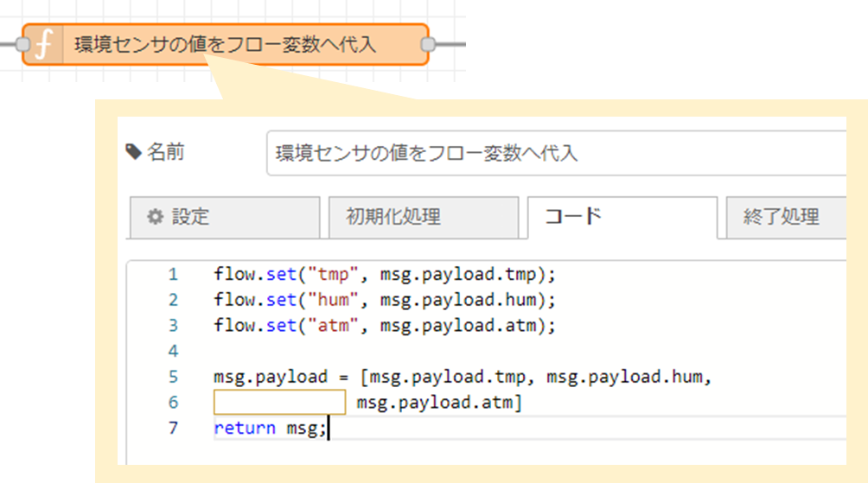This screenshot has height=483, width=868.
Task: Click the return msg; statement
Action: 270,429
